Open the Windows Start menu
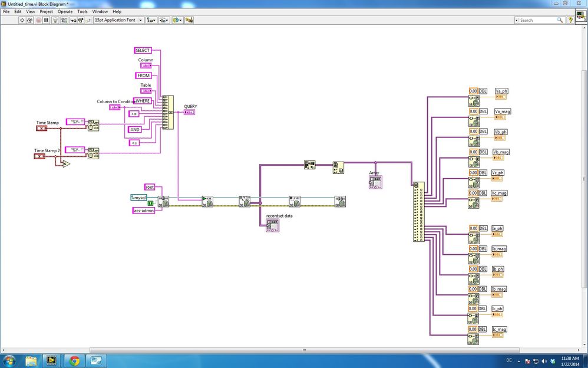Image resolution: width=588 pixels, height=368 pixels. pos(9,361)
